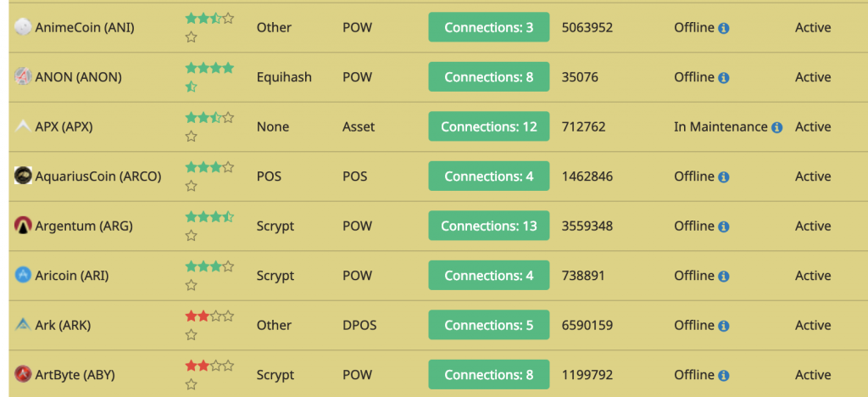Open the ArtByte (ABY) coin name

(x=75, y=375)
